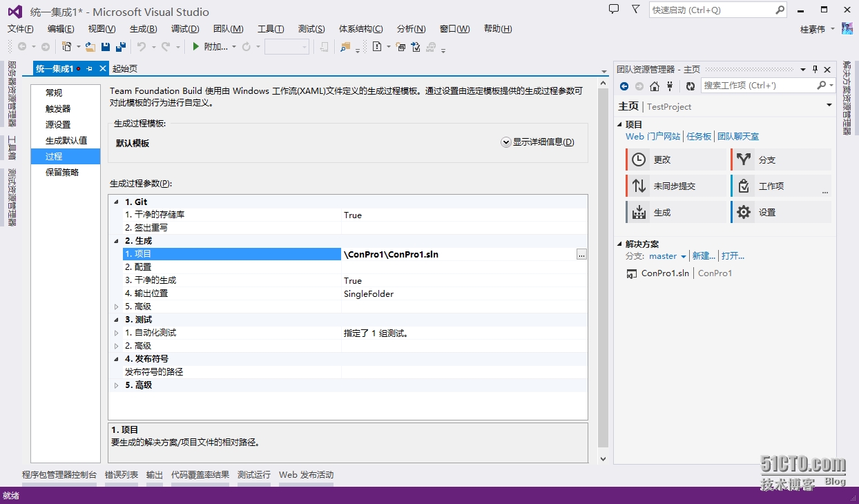Click the 打开... solution link

(x=733, y=256)
